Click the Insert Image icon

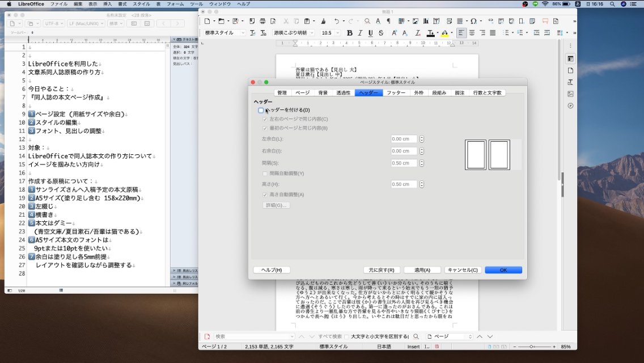tap(415, 21)
